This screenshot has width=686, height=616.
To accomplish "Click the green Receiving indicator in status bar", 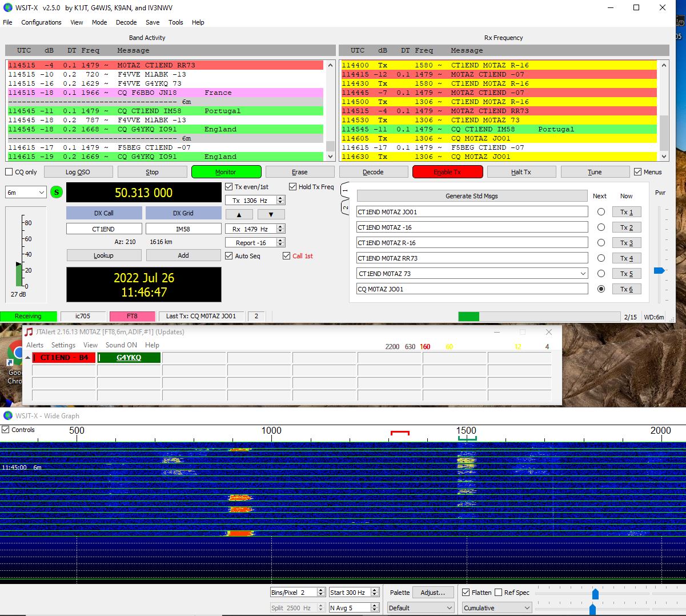I will (28, 316).
